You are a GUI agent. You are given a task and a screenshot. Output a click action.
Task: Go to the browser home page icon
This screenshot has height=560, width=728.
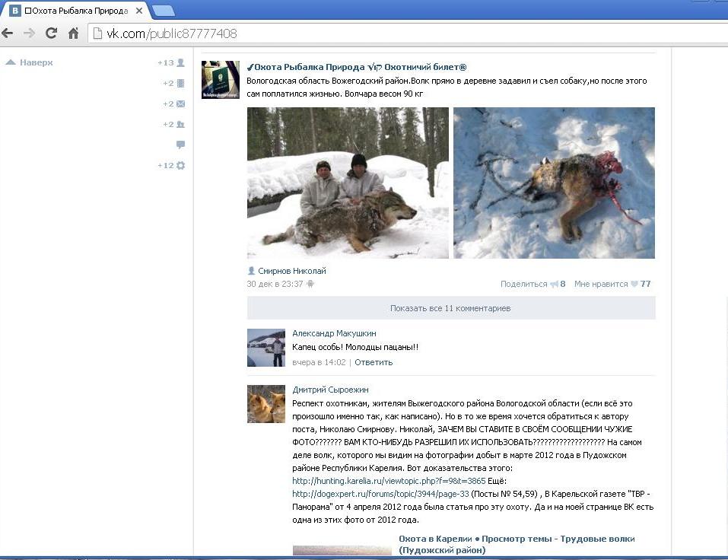point(73,33)
